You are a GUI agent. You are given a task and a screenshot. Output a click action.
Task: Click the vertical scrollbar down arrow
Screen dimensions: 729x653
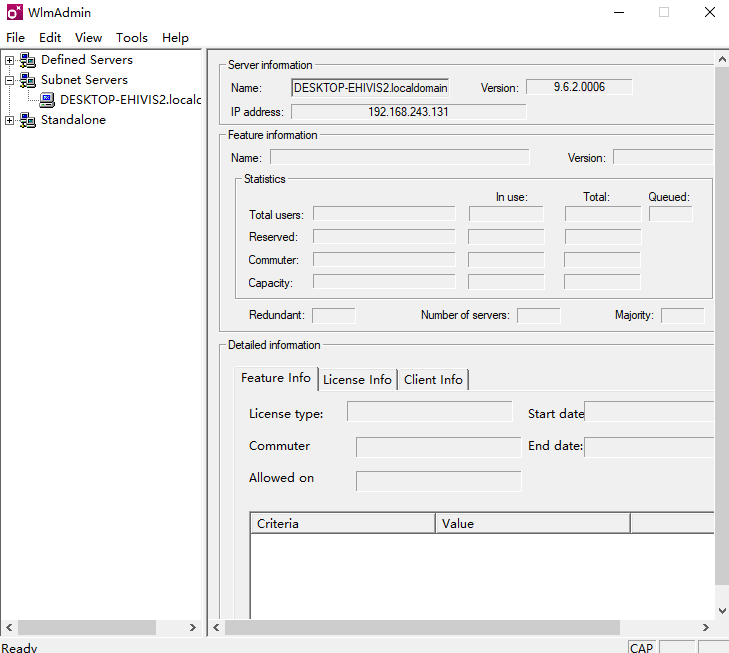coord(722,610)
